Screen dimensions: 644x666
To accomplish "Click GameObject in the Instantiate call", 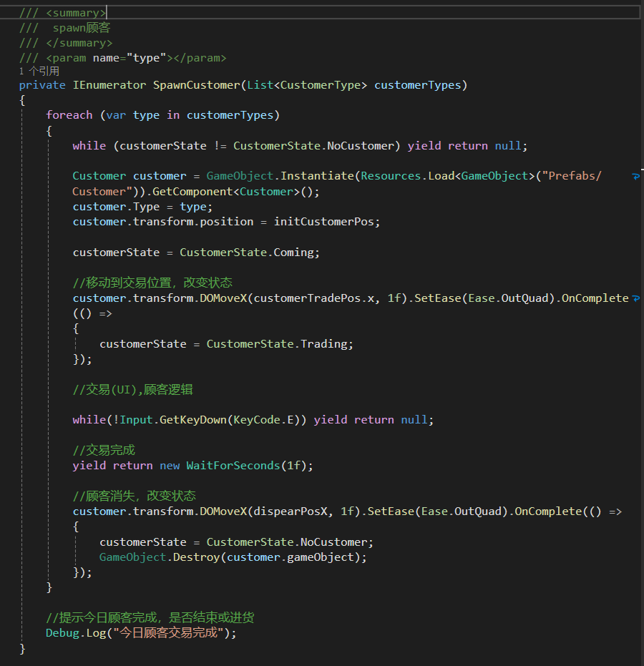I will (x=240, y=176).
